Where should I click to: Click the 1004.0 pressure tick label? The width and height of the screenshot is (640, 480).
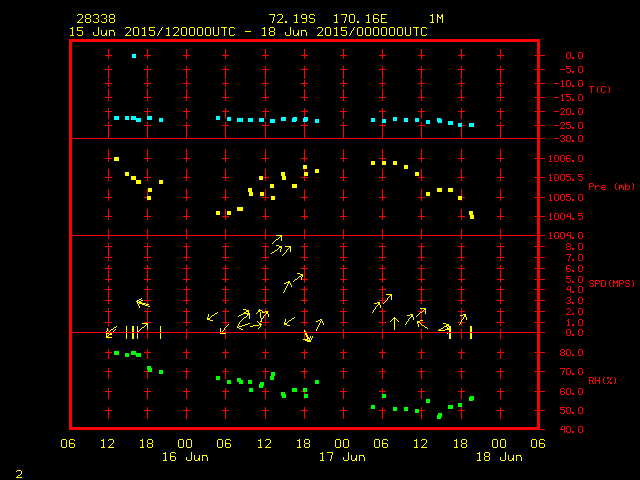(566, 235)
